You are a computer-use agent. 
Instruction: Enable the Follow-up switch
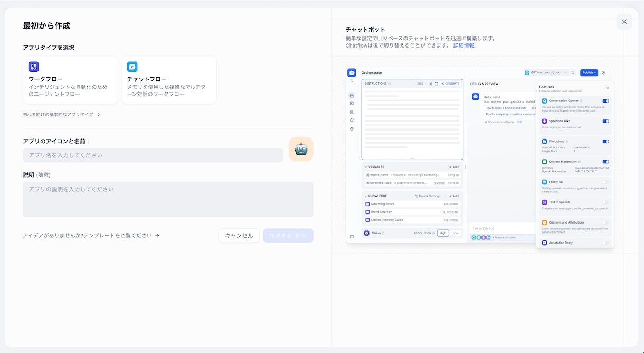[605, 182]
